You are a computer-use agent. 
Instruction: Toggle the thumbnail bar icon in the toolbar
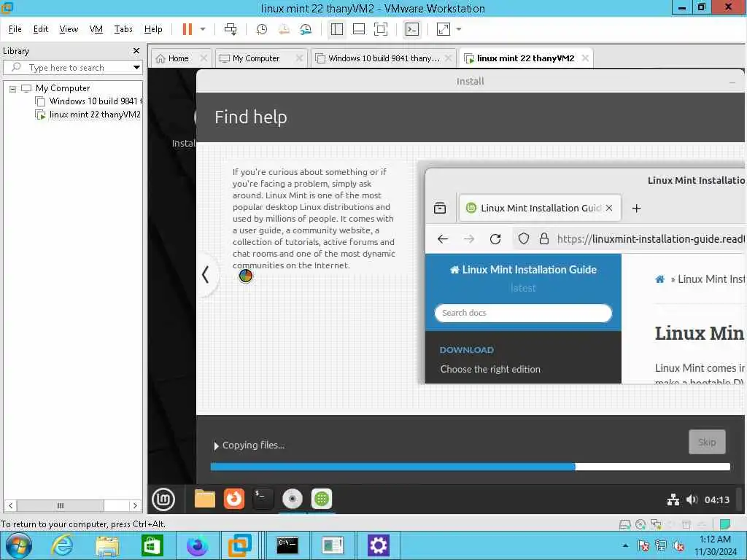click(359, 29)
